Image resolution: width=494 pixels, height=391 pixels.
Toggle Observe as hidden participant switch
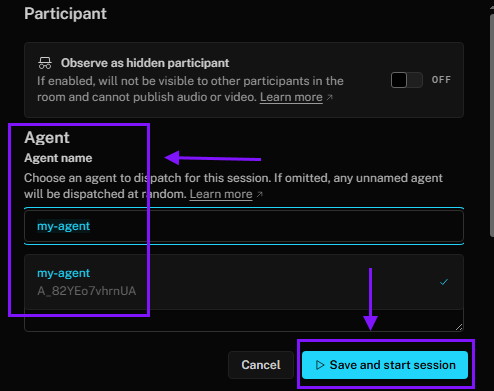[x=407, y=80]
